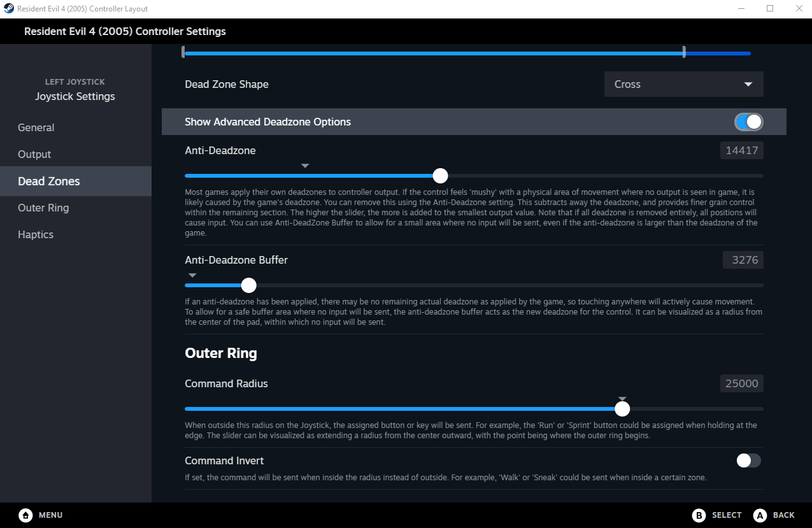This screenshot has height=528, width=812.
Task: Click the Anti-Deadzone slider handle
Action: (x=440, y=176)
